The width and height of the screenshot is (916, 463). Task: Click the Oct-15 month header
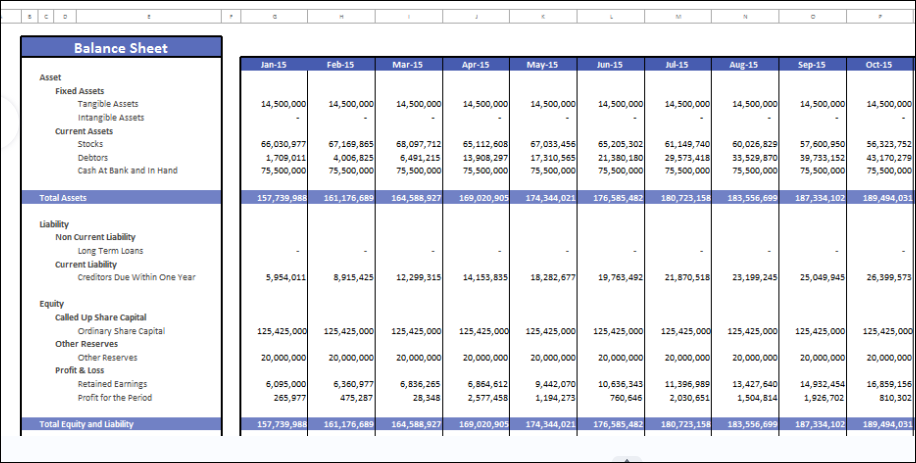(x=879, y=65)
